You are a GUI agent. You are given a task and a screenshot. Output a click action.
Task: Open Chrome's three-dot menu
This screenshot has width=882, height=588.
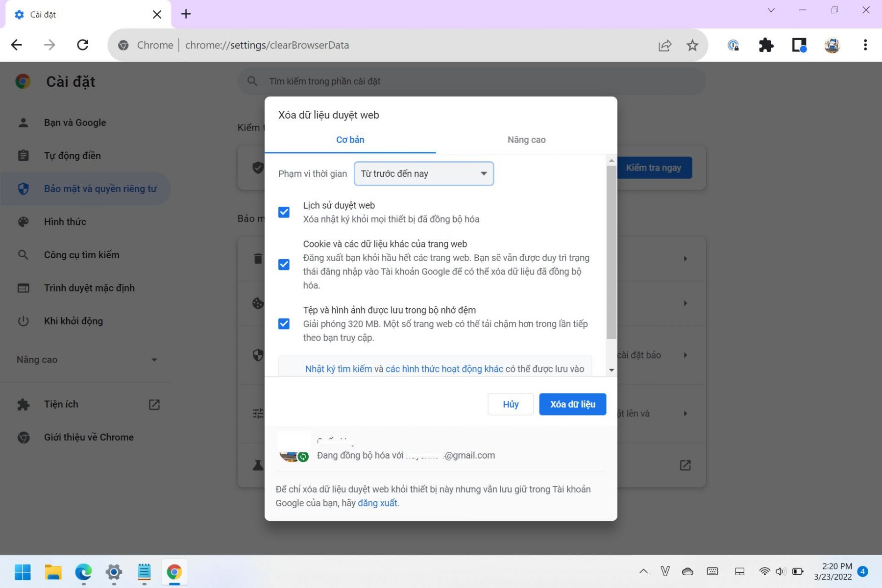(865, 45)
